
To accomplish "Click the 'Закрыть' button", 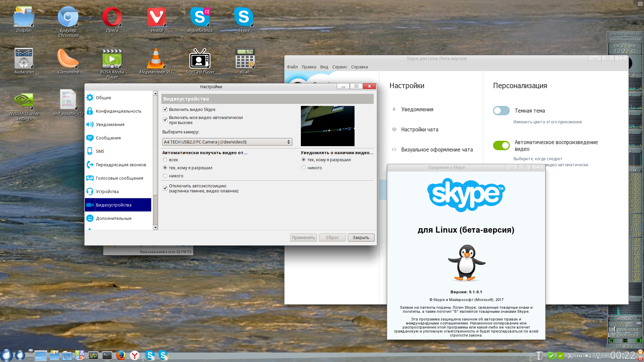I will coord(361,238).
